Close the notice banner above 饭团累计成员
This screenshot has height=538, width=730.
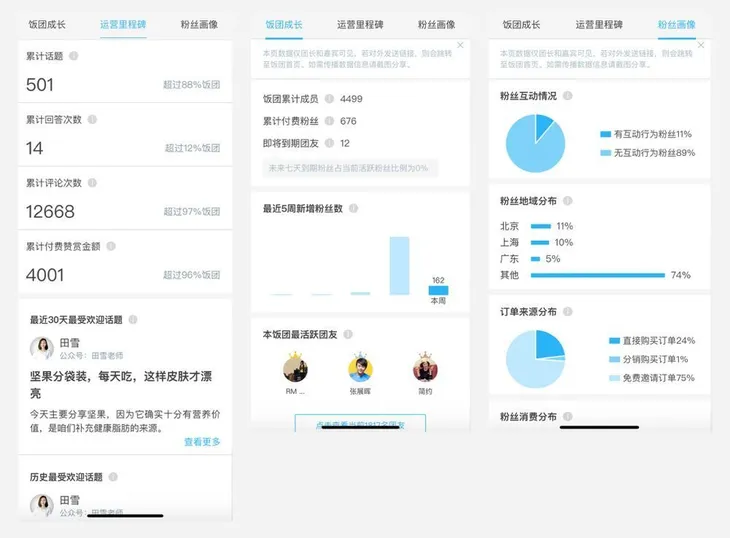coord(460,46)
